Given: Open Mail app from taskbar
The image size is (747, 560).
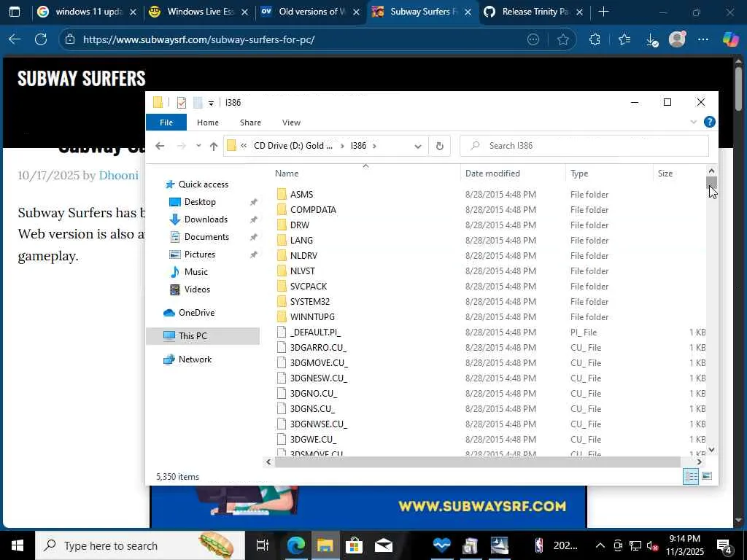Looking at the screenshot, I should [x=383, y=545].
